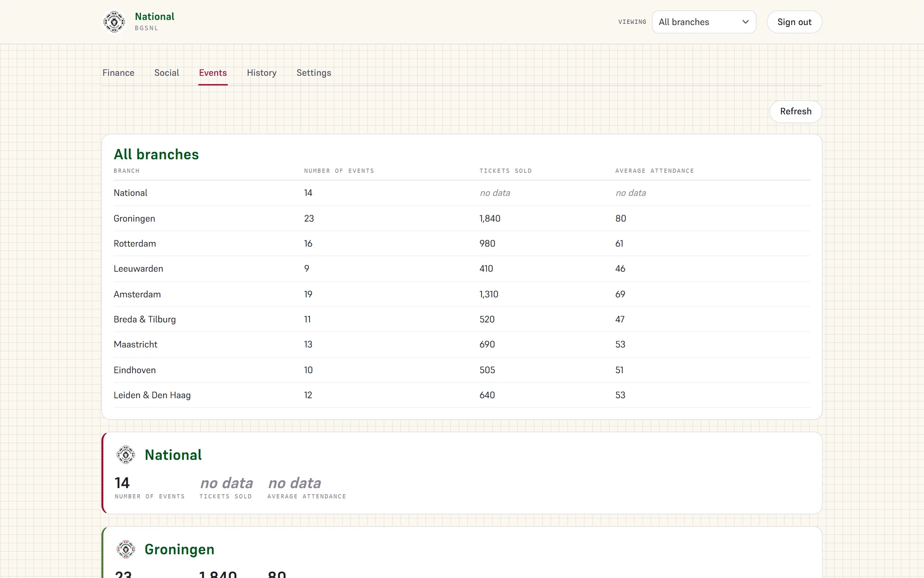Image resolution: width=924 pixels, height=578 pixels.
Task: Click Eindhoven's 505 tickets sold value
Action: tap(487, 370)
